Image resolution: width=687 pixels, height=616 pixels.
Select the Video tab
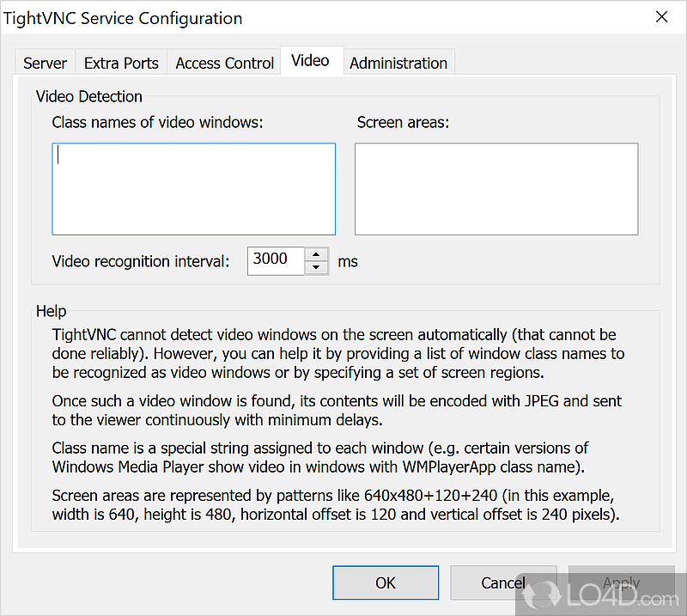tap(310, 60)
